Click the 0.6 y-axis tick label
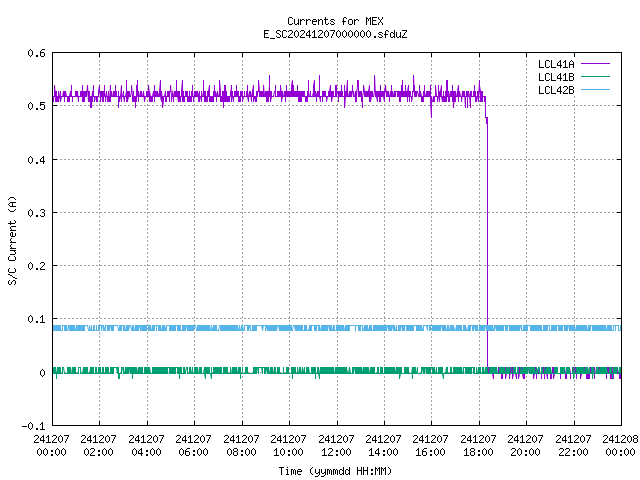This screenshot has height=480, width=640. pyautogui.click(x=36, y=53)
